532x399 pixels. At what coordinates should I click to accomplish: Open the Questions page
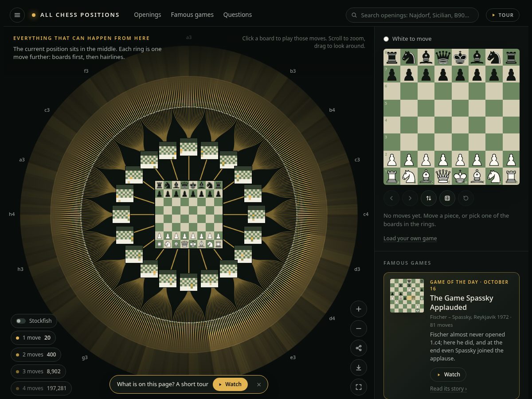[238, 15]
